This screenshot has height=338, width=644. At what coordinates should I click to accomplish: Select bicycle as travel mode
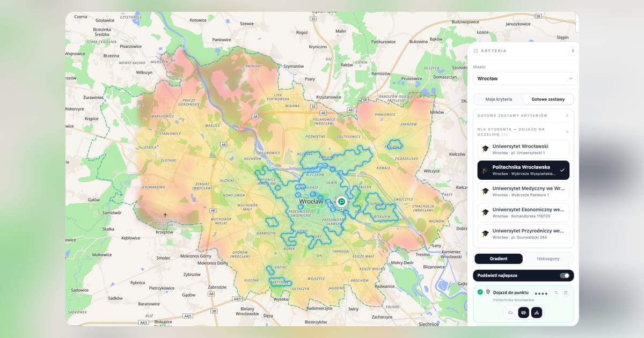[x=537, y=312]
